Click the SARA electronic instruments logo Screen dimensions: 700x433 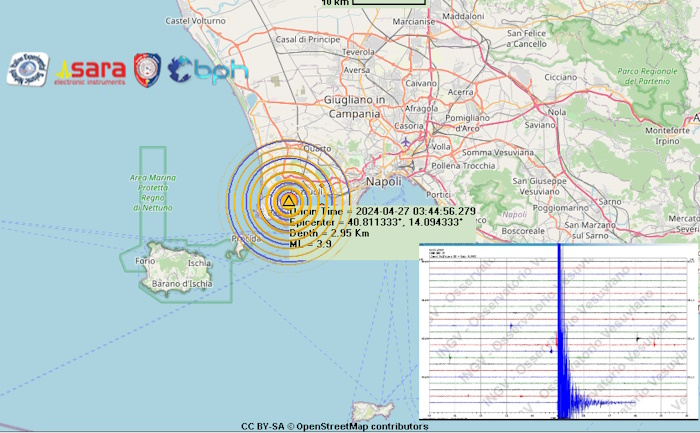pos(92,70)
